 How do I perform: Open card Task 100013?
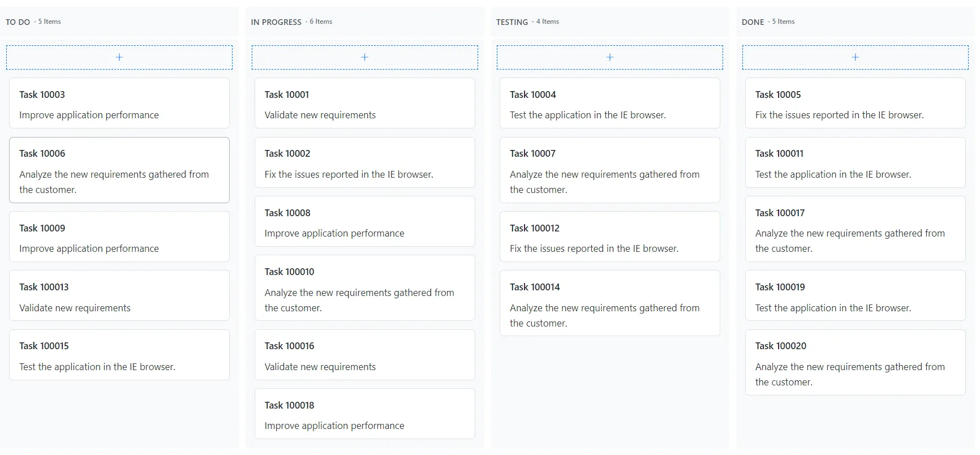point(119,295)
